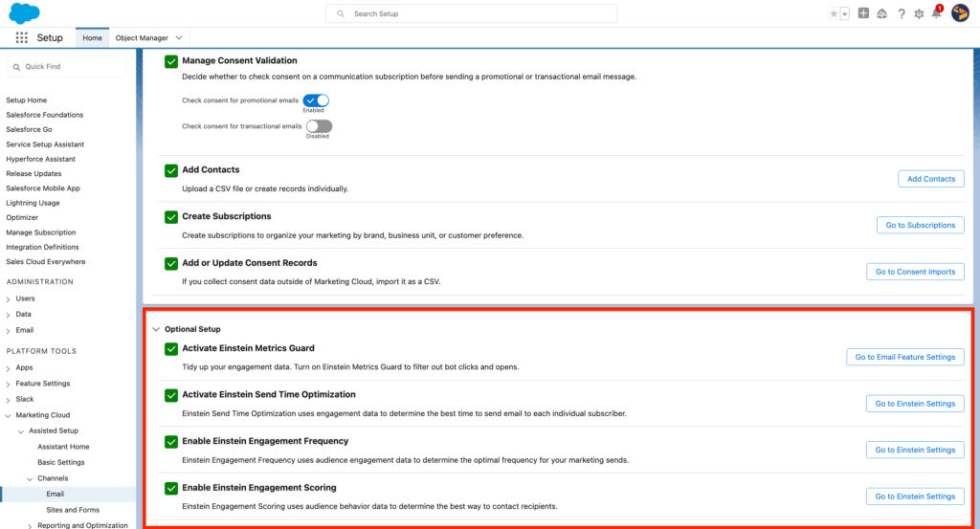This screenshot has width=980, height=529.
Task: Open the Notifications bell icon
Action: coord(936,13)
